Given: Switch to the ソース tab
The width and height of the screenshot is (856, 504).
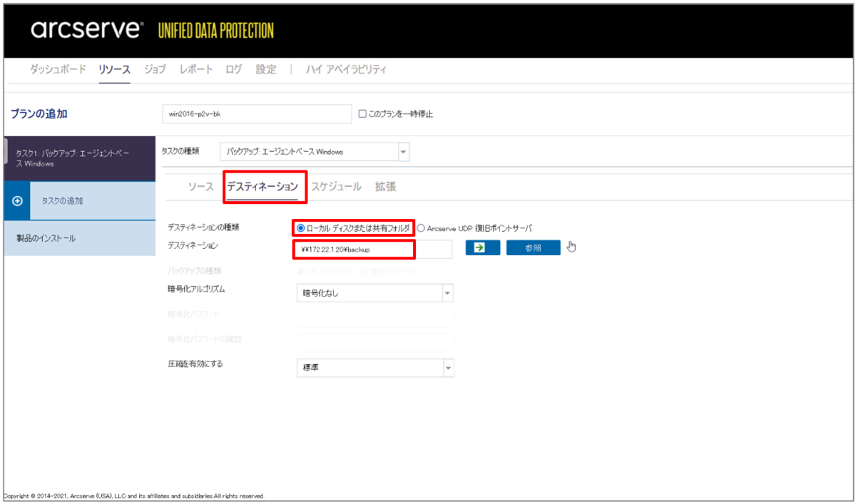Looking at the screenshot, I should [200, 187].
